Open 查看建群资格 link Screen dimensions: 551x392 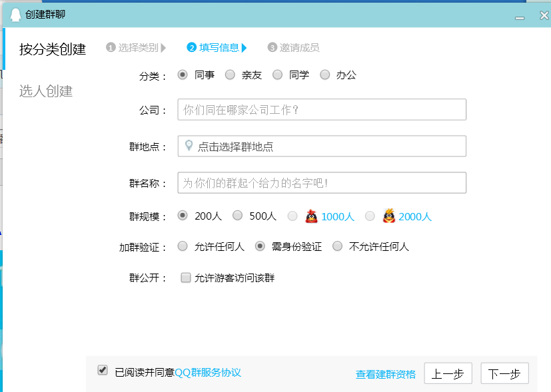tap(386, 375)
